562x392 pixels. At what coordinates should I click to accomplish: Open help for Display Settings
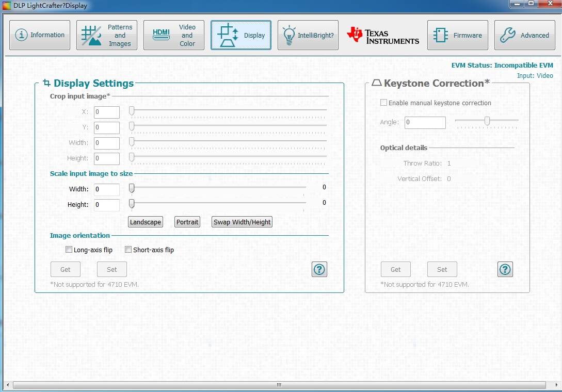319,269
